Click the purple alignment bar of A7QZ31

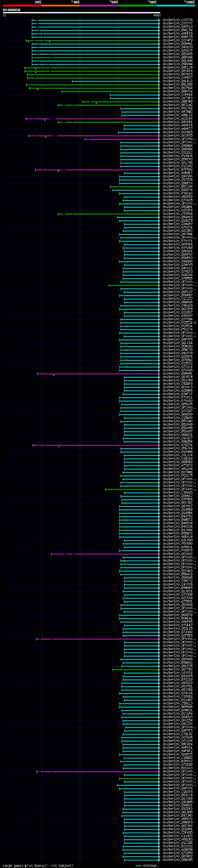pyautogui.click(x=96, y=445)
